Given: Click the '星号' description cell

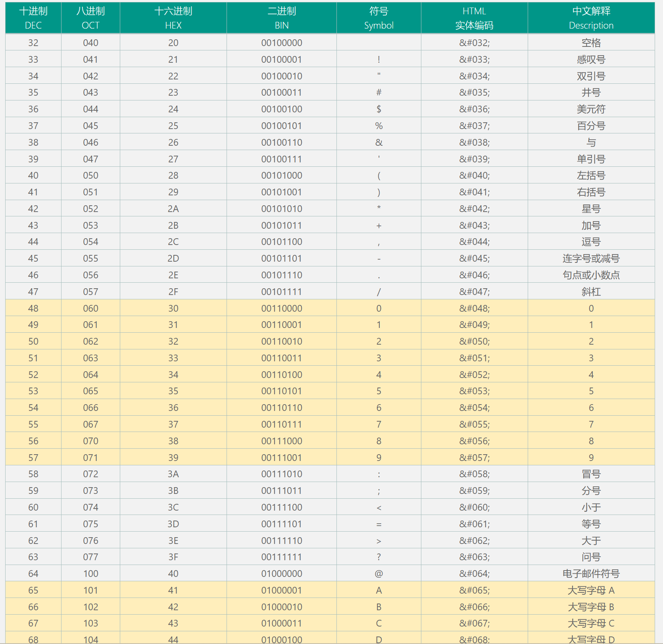Looking at the screenshot, I should (591, 208).
